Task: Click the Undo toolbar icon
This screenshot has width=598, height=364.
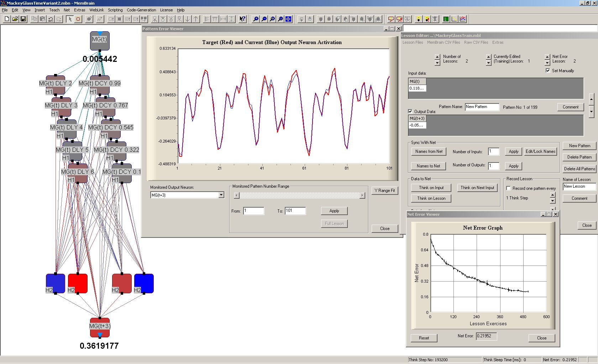Action: click(51, 19)
